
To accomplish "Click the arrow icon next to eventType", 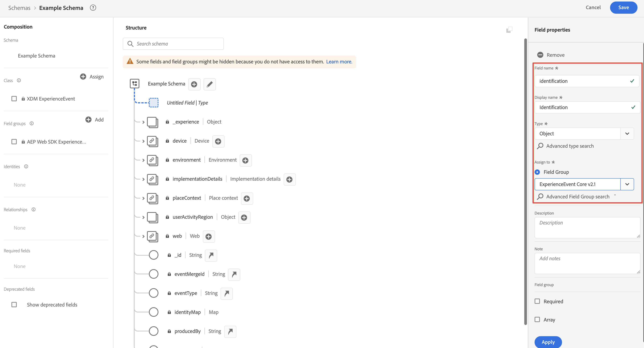I will [x=226, y=294].
